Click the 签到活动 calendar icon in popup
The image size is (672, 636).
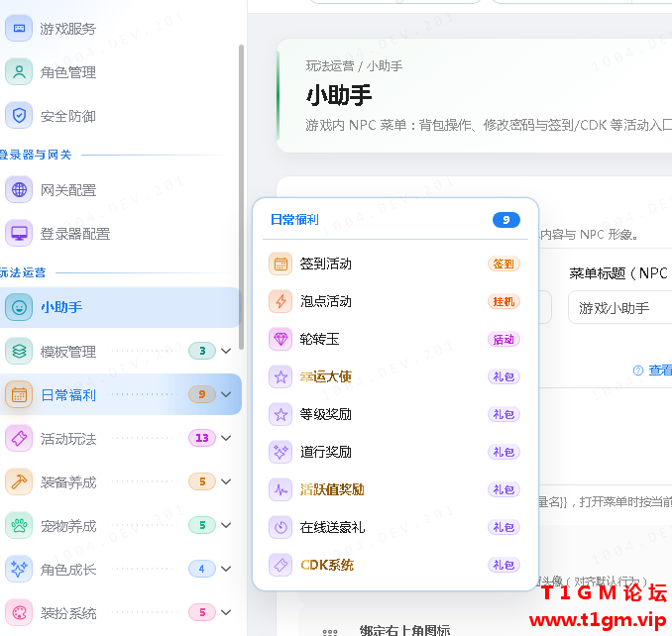[x=280, y=264]
